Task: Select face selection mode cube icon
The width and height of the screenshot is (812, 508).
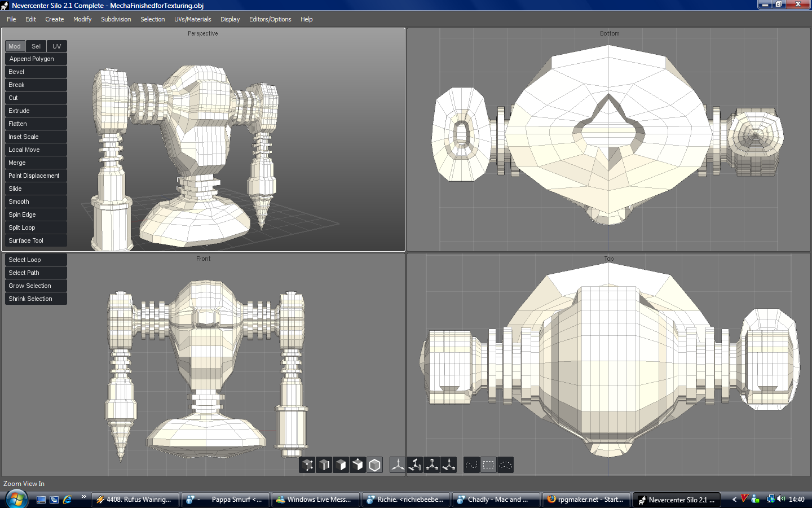Action: click(341, 465)
